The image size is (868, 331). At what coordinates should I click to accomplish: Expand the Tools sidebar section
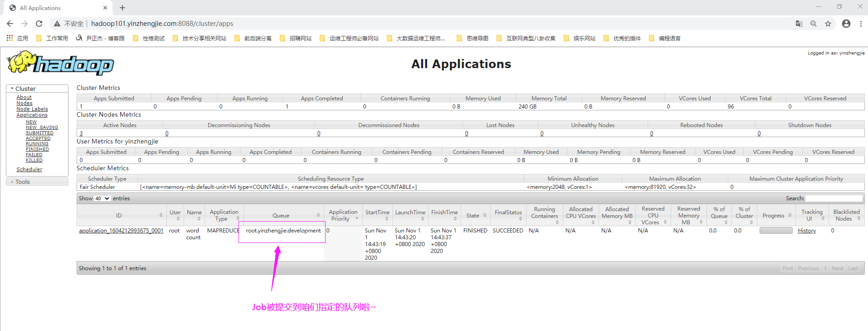click(x=37, y=182)
